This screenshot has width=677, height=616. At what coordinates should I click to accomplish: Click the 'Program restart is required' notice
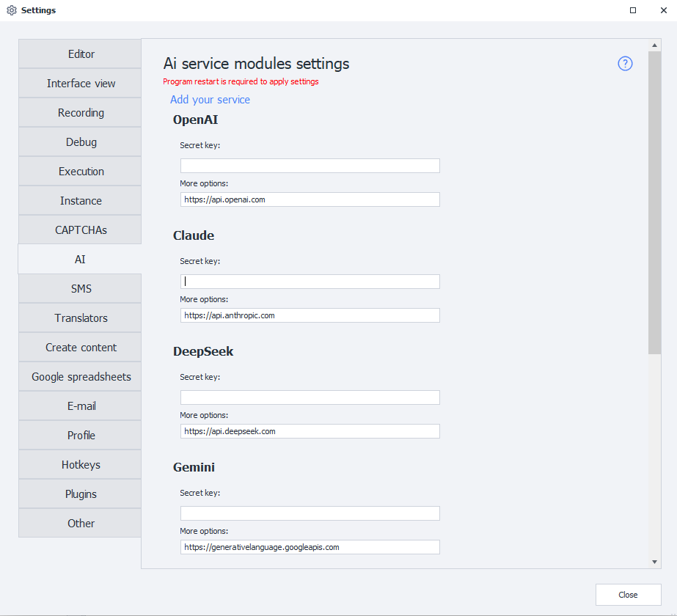coord(241,81)
